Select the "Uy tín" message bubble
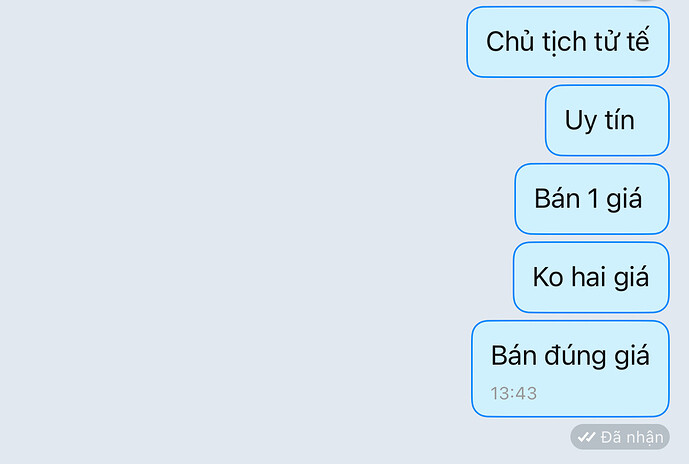Screen dimensions: 689x464 (x=607, y=120)
